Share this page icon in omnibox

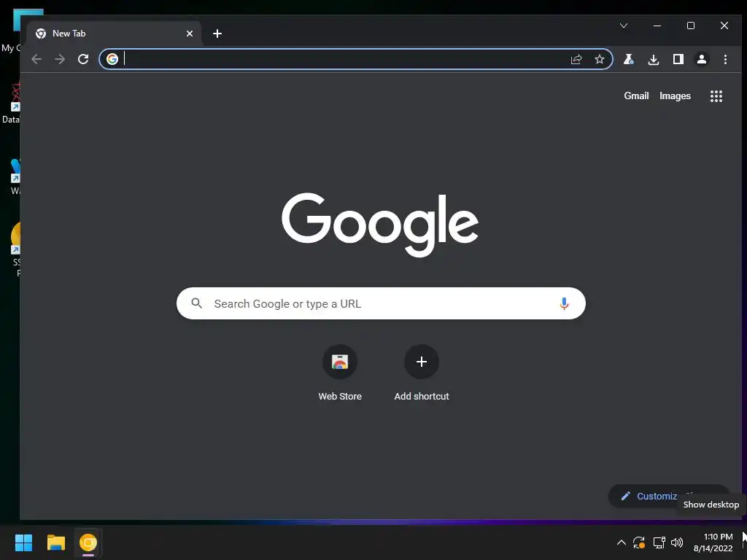576,59
